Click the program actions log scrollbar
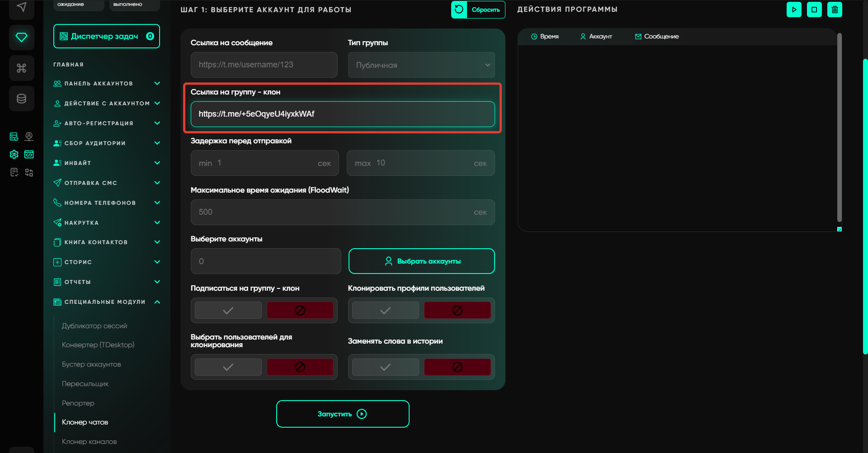The width and height of the screenshot is (868, 453). [x=839, y=127]
